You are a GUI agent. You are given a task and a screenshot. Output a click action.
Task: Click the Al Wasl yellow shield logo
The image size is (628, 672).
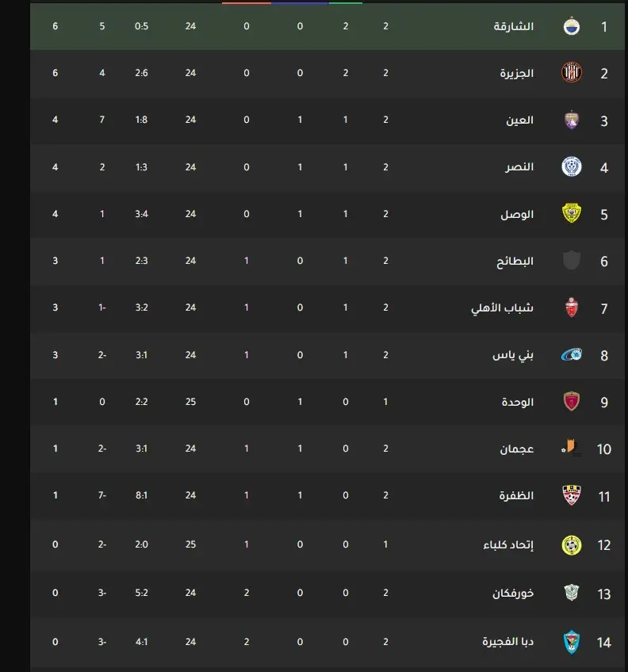pos(572,213)
